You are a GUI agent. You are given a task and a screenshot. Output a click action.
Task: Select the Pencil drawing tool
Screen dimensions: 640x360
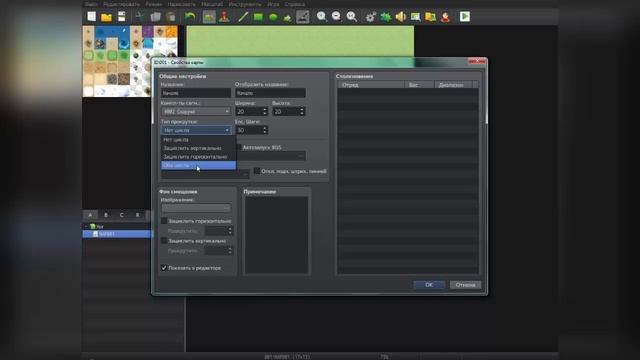[x=243, y=17]
